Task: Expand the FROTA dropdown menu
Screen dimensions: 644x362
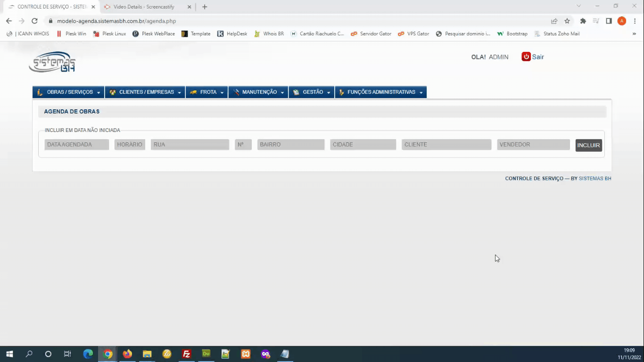Action: 207,92
